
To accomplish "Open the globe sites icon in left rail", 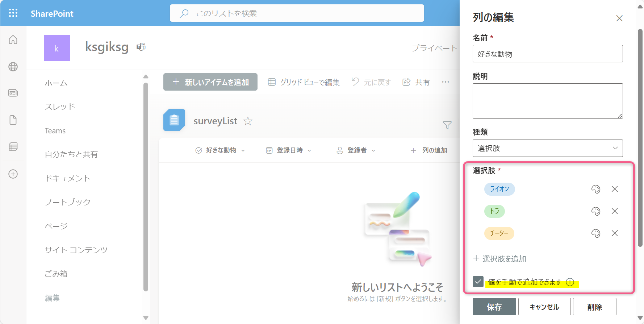I will point(13,67).
